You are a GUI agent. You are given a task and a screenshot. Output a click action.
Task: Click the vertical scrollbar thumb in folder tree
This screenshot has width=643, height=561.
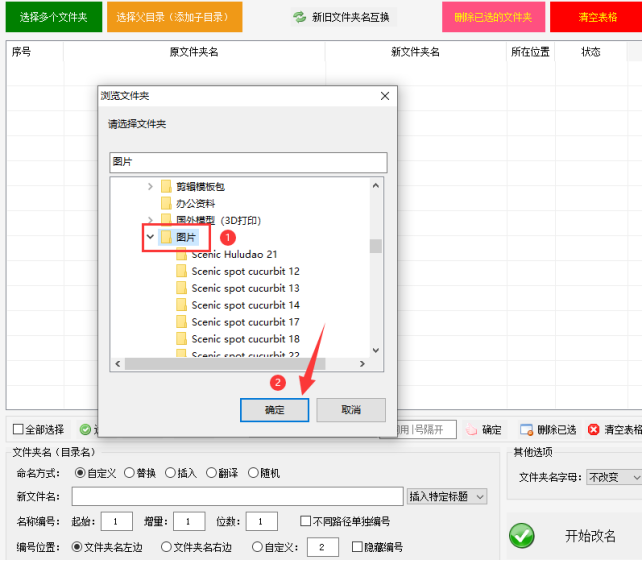click(x=376, y=246)
